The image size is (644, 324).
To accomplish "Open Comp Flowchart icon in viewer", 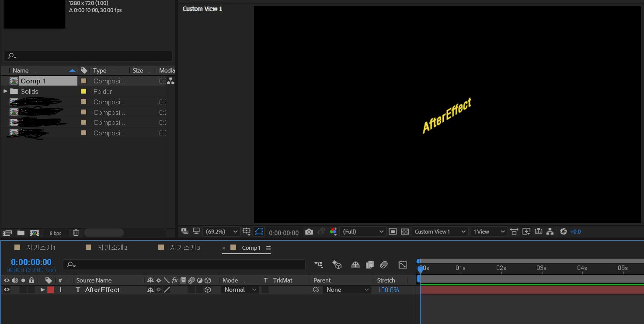I will pyautogui.click(x=550, y=231).
